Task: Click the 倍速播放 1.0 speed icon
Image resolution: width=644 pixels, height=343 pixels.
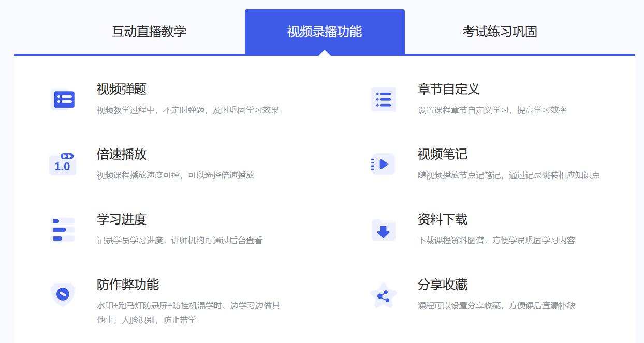Action: click(x=63, y=164)
